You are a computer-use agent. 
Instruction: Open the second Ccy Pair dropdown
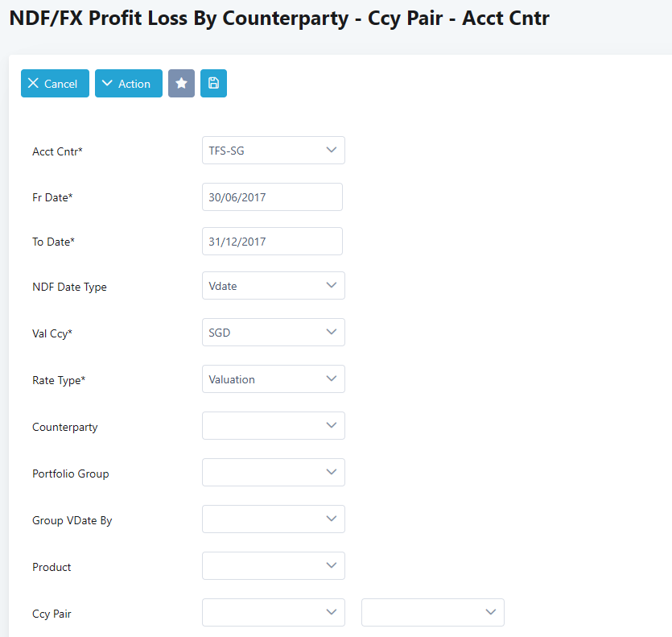pos(432,613)
